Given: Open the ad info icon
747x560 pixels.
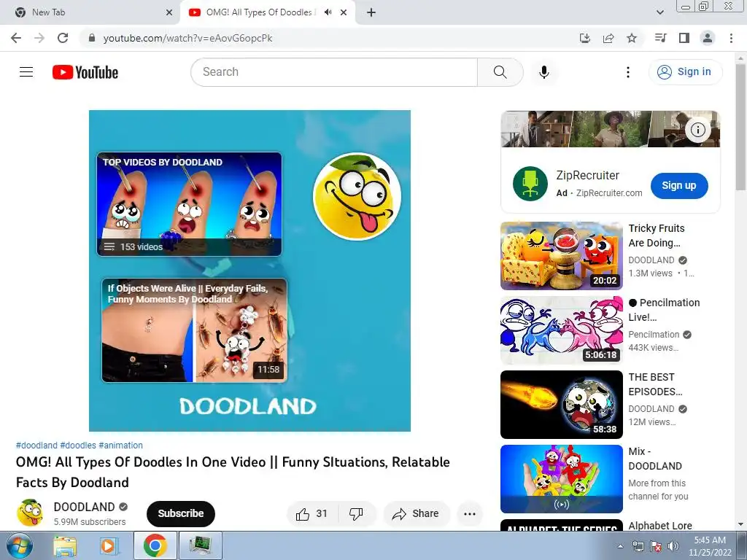Looking at the screenshot, I should point(698,130).
